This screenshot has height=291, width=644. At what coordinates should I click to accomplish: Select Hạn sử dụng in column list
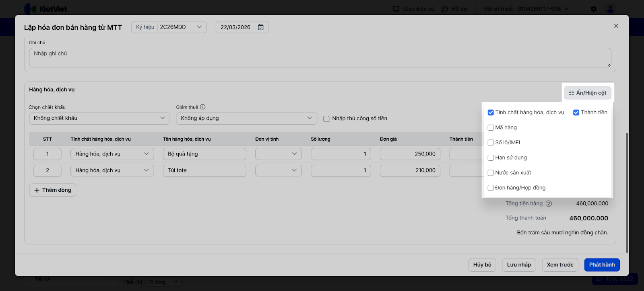tap(491, 158)
